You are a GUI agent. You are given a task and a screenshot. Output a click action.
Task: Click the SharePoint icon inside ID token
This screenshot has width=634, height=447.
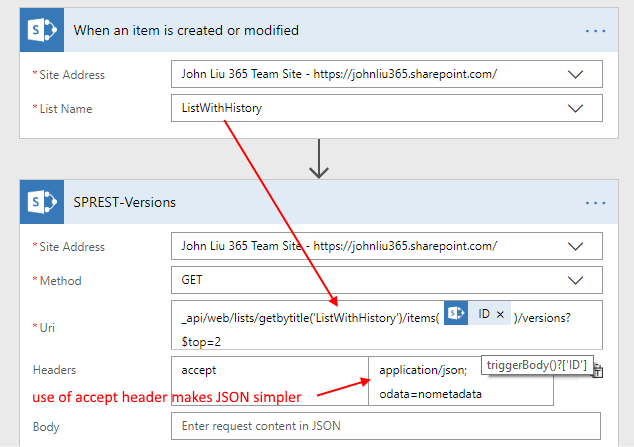pos(456,314)
